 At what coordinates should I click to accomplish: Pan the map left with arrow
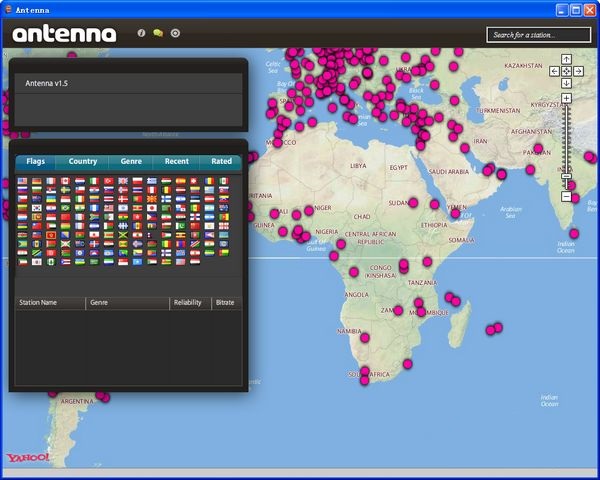coord(555,71)
